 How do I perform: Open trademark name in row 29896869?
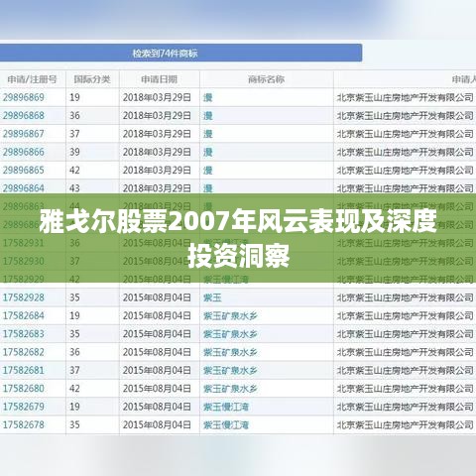coord(207,97)
